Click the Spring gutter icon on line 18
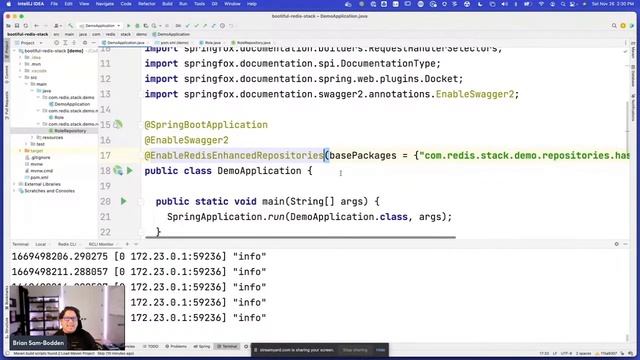Image resolution: width=640 pixels, height=360 pixels. 118,171
